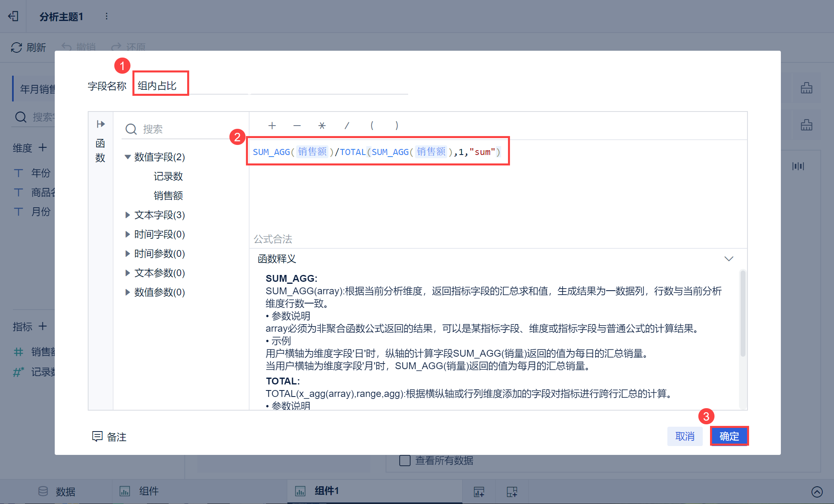This screenshot has width=834, height=504.
Task: Toggle the 查看所有数据 checkbox
Action: click(405, 460)
